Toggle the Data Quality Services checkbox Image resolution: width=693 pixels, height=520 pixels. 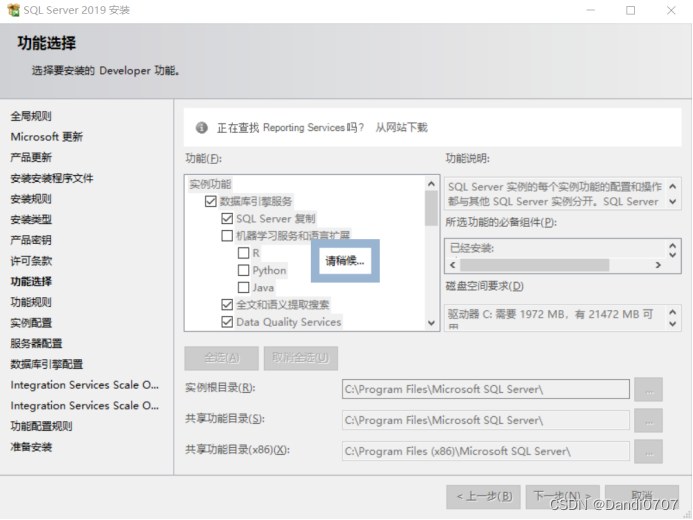(227, 322)
